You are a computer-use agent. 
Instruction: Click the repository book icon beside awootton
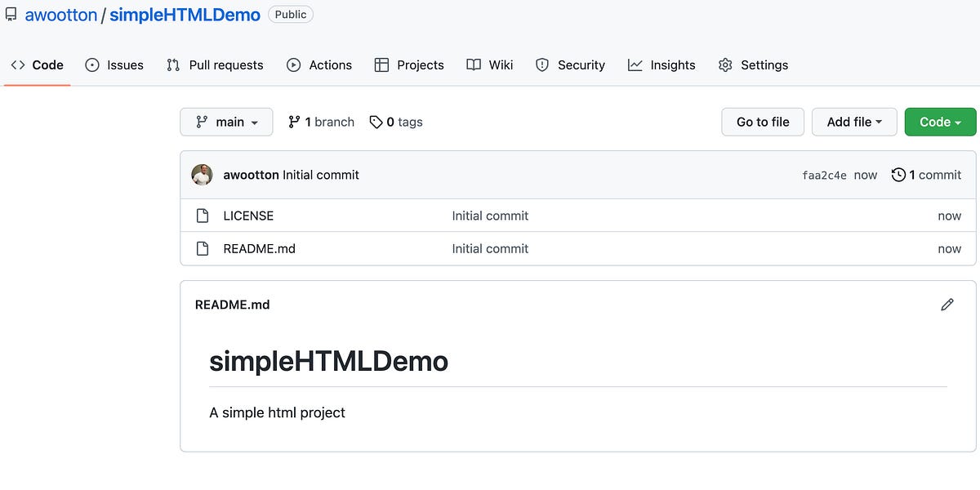pyautogui.click(x=11, y=14)
